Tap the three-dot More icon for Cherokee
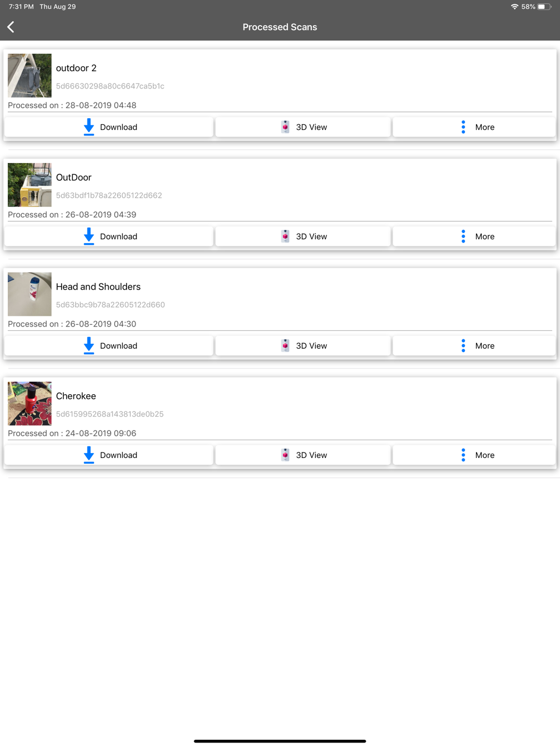This screenshot has width=560, height=747. (x=463, y=455)
